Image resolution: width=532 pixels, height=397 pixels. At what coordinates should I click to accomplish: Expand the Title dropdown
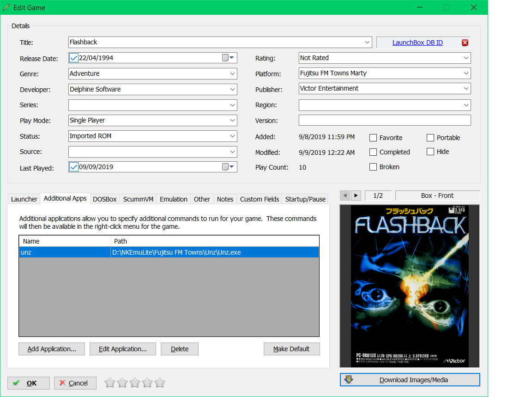(367, 43)
